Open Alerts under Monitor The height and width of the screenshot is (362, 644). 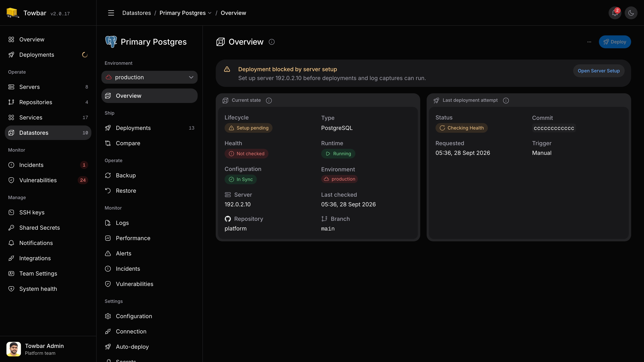(150, 253)
